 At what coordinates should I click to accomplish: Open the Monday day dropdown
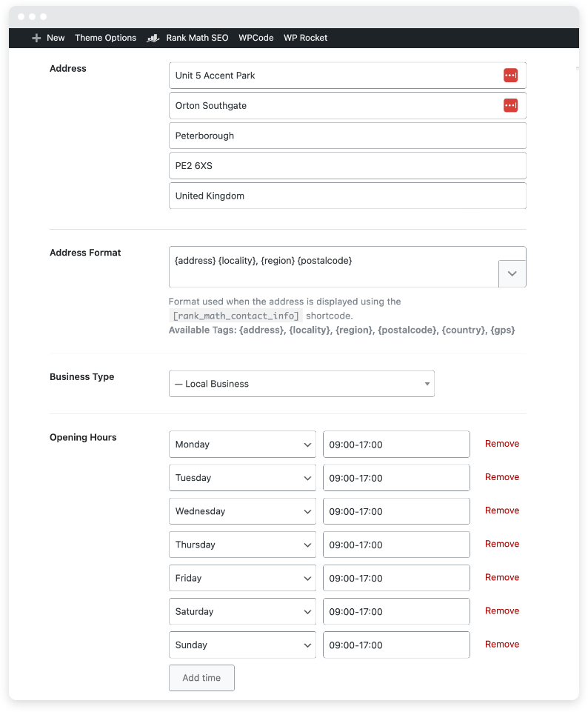242,444
